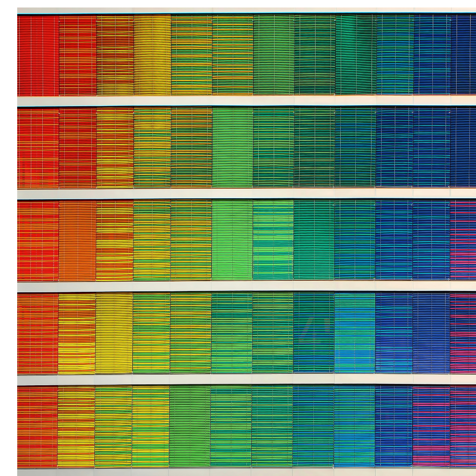476x476 pixels.
Task: Select the leftmost red panel in second row
Action: click(38, 148)
